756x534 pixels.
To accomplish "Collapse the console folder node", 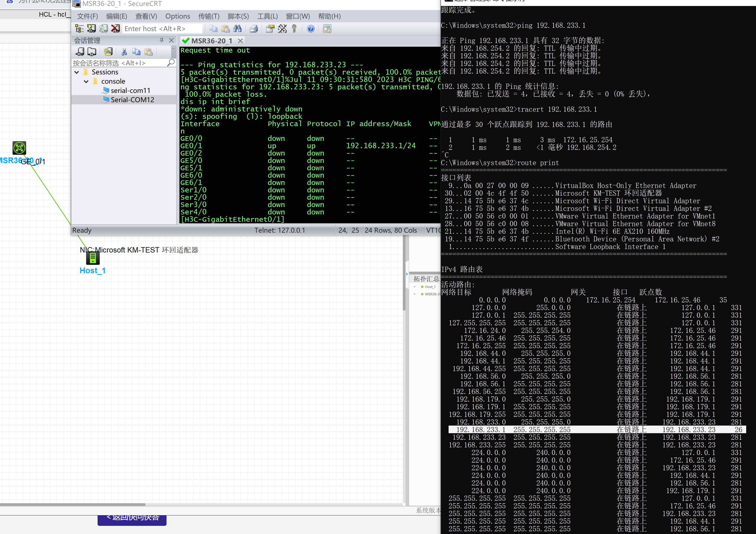I will (86, 81).
